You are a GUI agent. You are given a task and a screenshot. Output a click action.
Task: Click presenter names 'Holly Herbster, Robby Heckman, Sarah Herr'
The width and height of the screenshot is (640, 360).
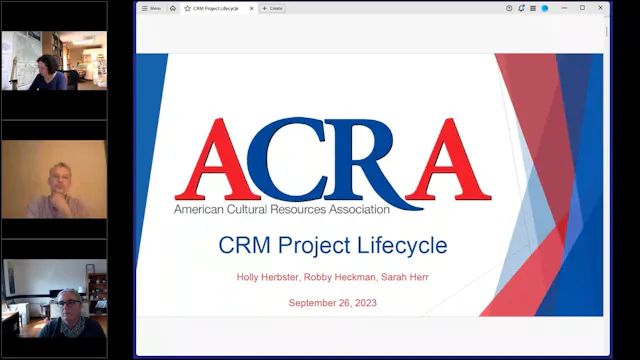(x=333, y=277)
